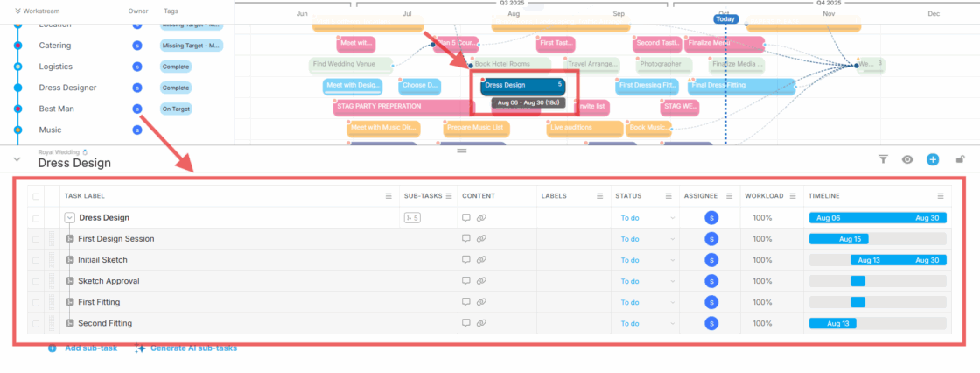980x373 pixels.
Task: Select the Initiail Sketch row checkbox
Action: coord(36,260)
